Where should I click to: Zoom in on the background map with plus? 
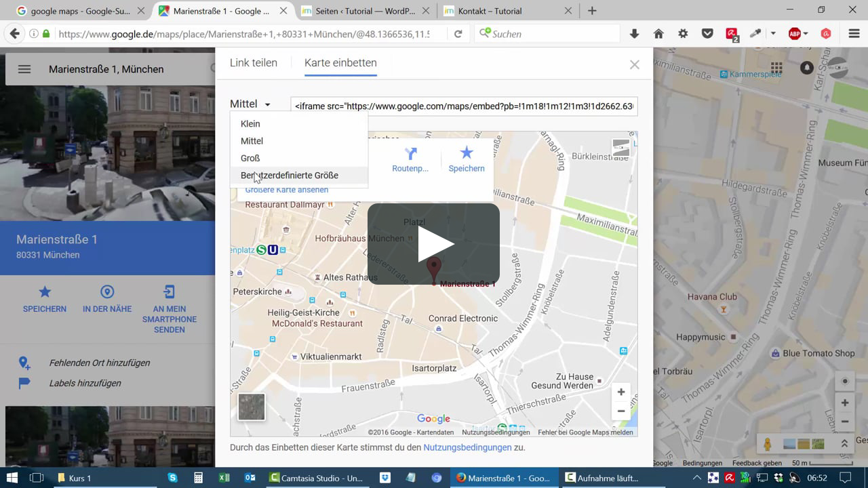pyautogui.click(x=845, y=403)
